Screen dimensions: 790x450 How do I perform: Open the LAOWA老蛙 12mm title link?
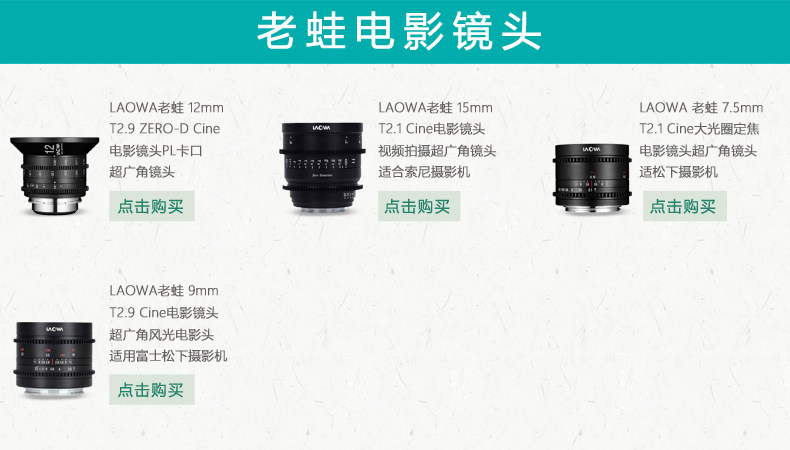click(x=166, y=107)
